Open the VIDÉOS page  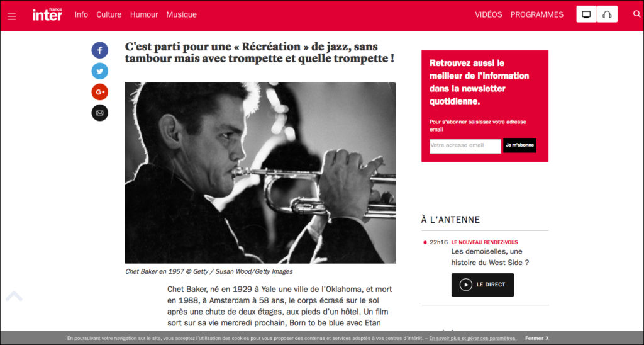(x=488, y=14)
